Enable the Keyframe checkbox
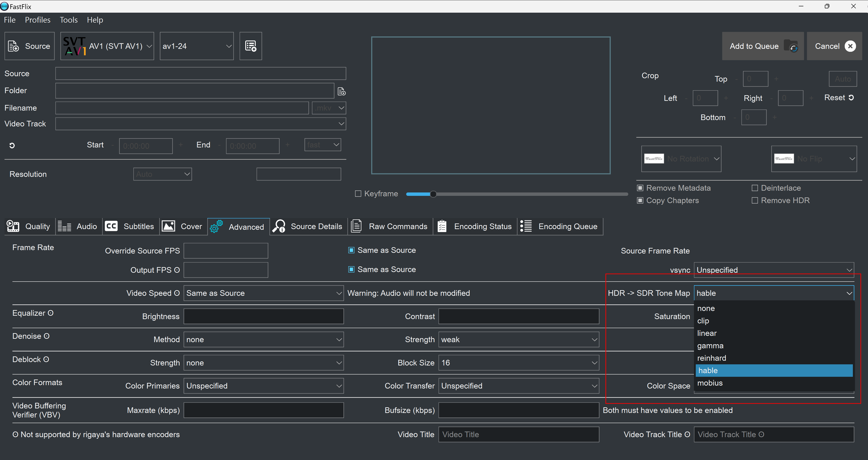 (x=358, y=194)
